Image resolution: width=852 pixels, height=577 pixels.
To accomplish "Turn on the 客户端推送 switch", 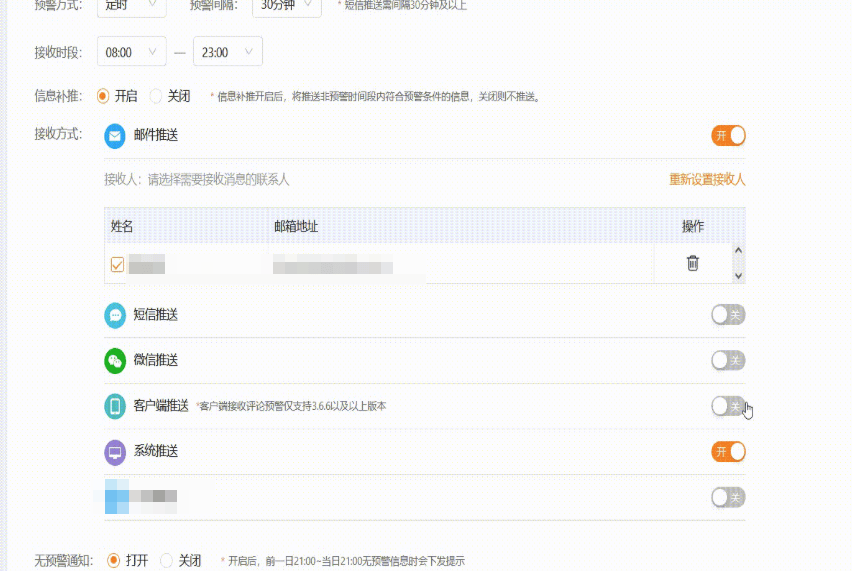I will click(x=728, y=406).
